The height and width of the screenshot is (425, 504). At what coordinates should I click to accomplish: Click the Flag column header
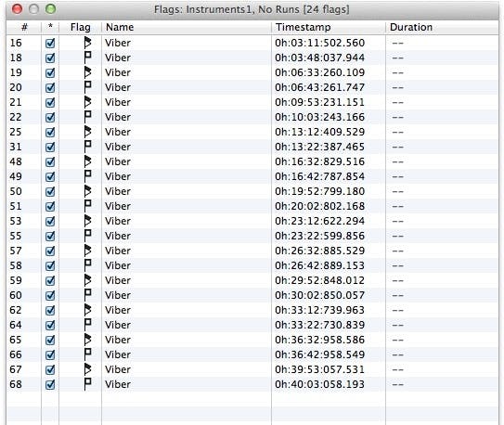pyautogui.click(x=81, y=27)
